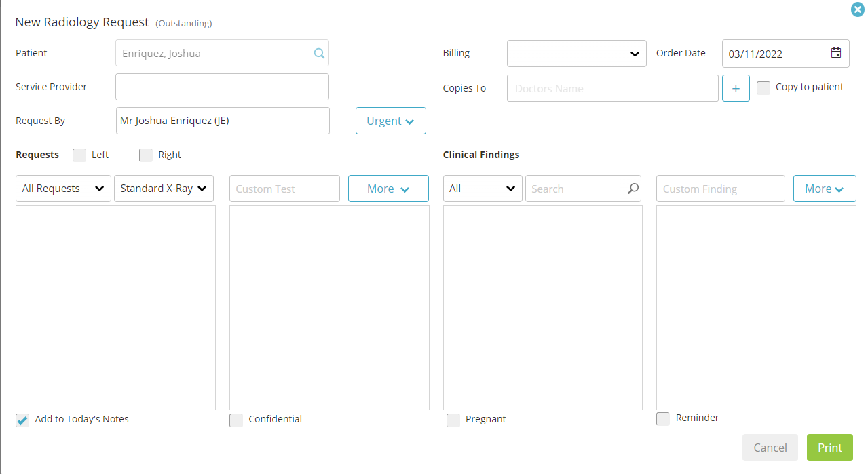The image size is (868, 474).
Task: Click the Custom Test input field
Action: (x=284, y=189)
